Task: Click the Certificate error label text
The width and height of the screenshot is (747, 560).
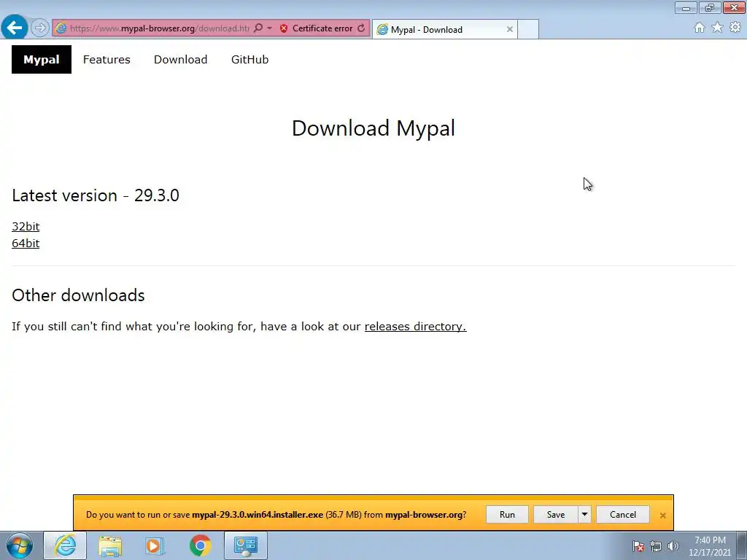Action: (322, 28)
